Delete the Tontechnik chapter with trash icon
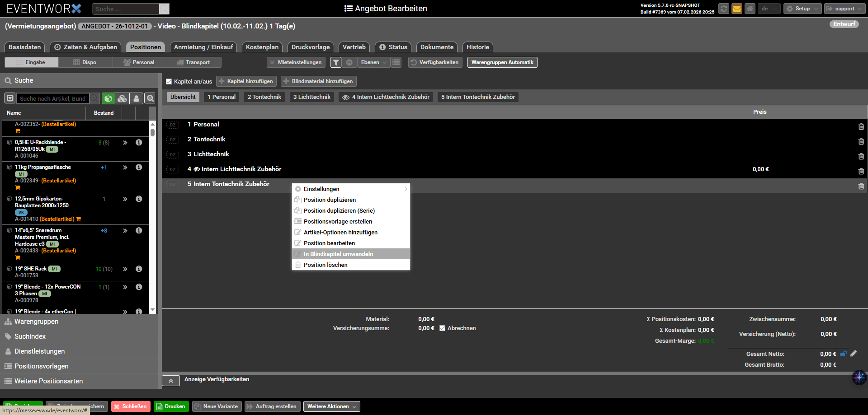868x415 pixels. pyautogui.click(x=861, y=142)
